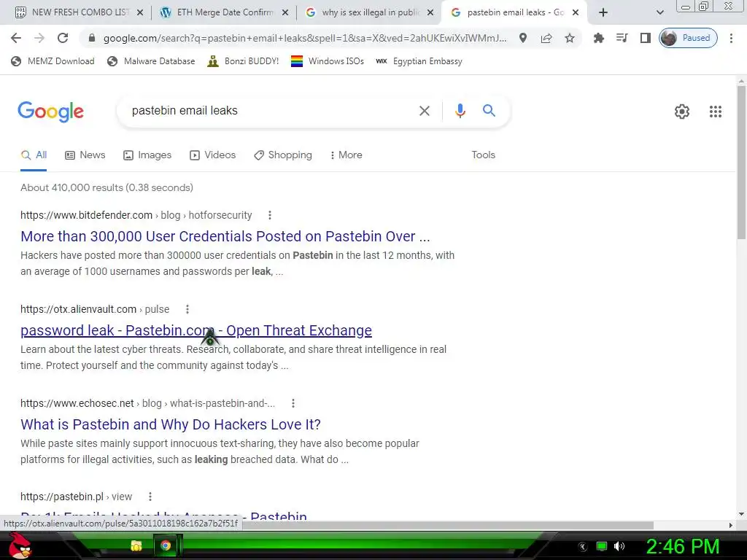747x560 pixels.
Task: Bookmark this page with the star
Action: tap(569, 38)
